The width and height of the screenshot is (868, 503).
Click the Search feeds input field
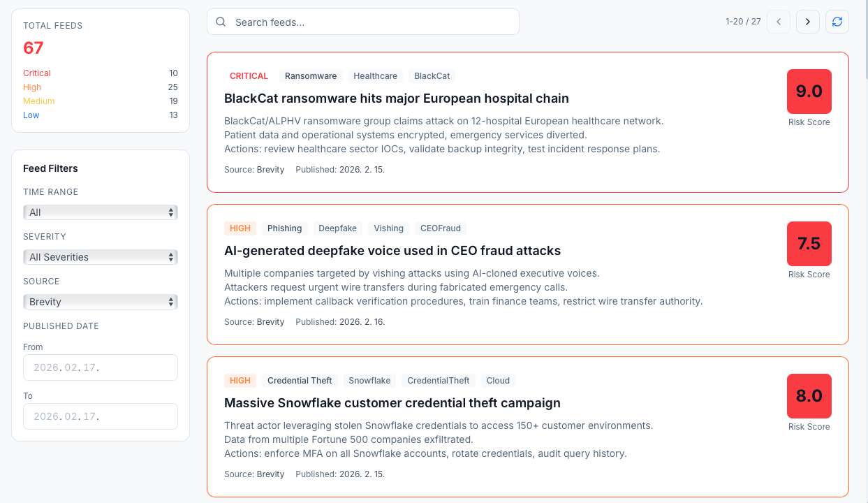click(x=363, y=22)
